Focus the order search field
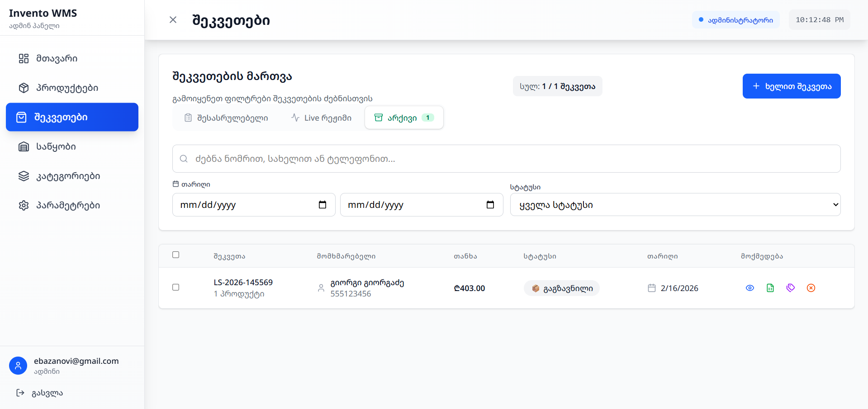The width and height of the screenshot is (868, 409). click(x=506, y=159)
